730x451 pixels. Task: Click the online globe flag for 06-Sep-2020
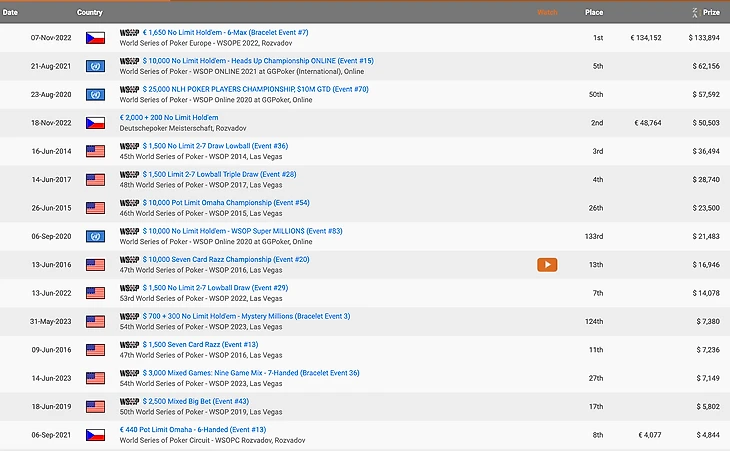point(95,236)
